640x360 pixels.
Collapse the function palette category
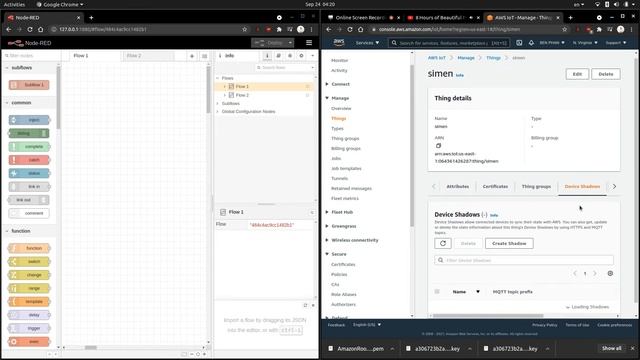(x=7, y=231)
